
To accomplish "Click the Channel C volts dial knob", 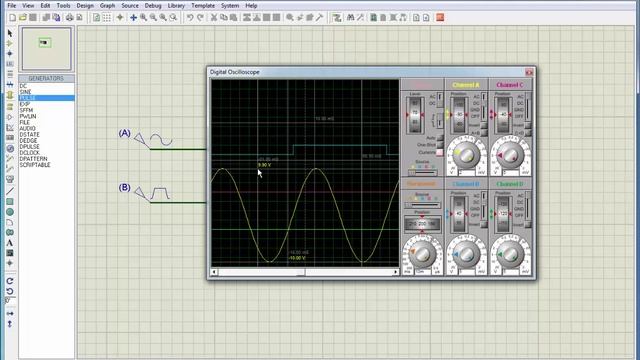I will click(x=510, y=155).
